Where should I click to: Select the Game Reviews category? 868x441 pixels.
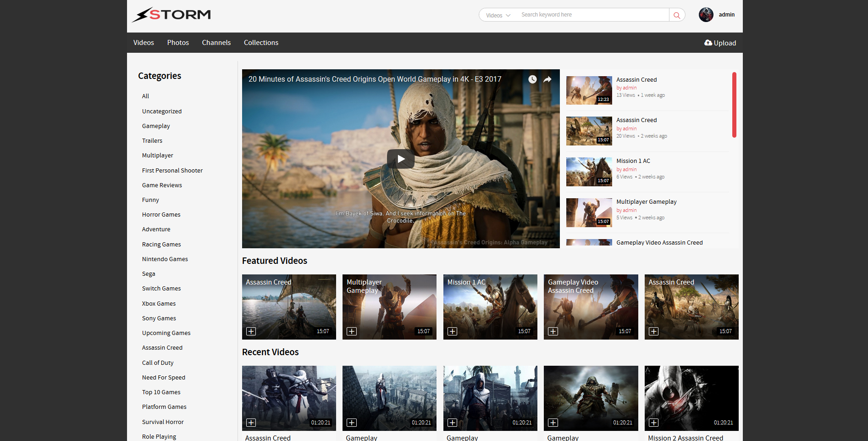[162, 185]
